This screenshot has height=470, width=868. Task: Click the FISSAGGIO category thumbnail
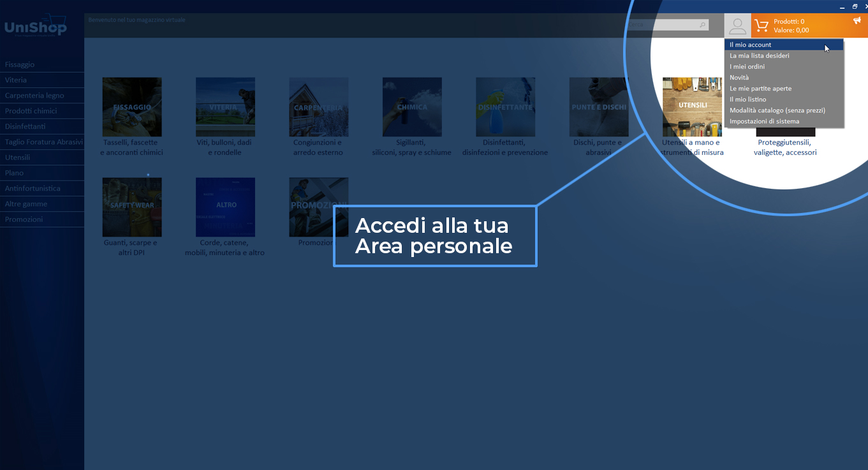(x=132, y=107)
